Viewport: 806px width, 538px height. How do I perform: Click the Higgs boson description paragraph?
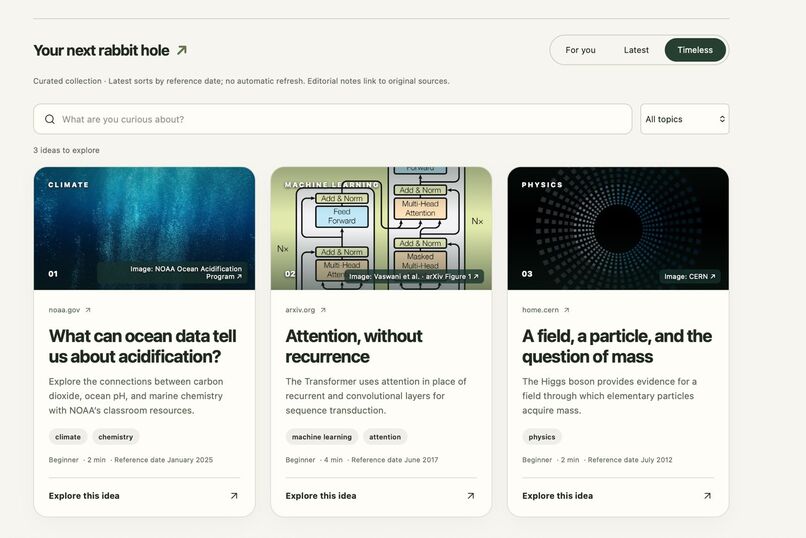609,396
